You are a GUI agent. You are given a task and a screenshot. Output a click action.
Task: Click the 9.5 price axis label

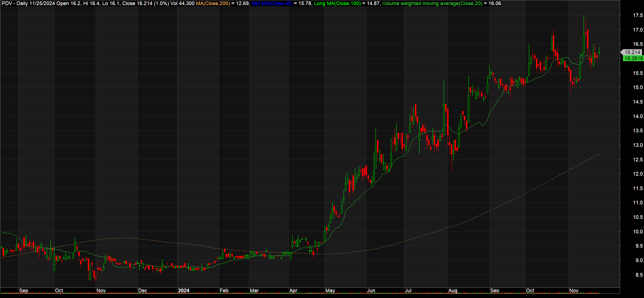click(x=639, y=246)
